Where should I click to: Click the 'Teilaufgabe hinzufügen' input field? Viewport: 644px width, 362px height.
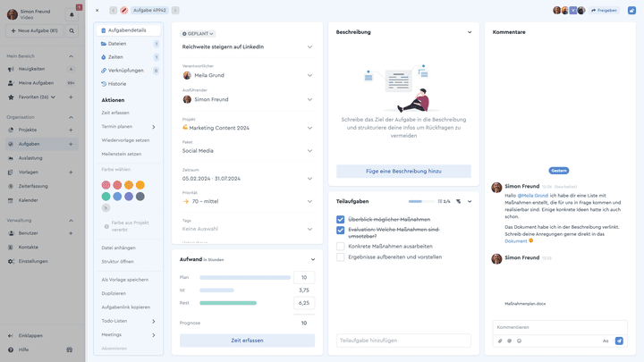(403, 341)
